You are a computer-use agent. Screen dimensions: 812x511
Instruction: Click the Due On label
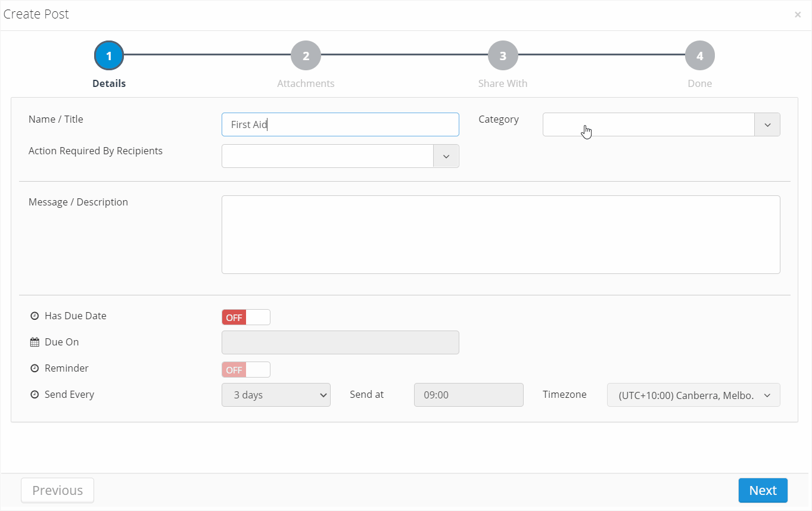pyautogui.click(x=62, y=342)
